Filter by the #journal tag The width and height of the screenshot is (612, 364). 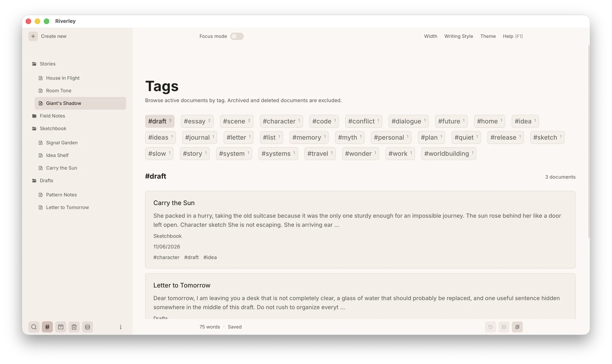pyautogui.click(x=200, y=138)
